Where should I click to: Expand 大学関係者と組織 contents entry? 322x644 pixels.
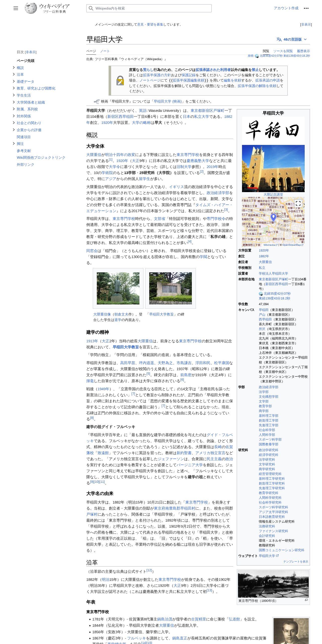[14, 102]
